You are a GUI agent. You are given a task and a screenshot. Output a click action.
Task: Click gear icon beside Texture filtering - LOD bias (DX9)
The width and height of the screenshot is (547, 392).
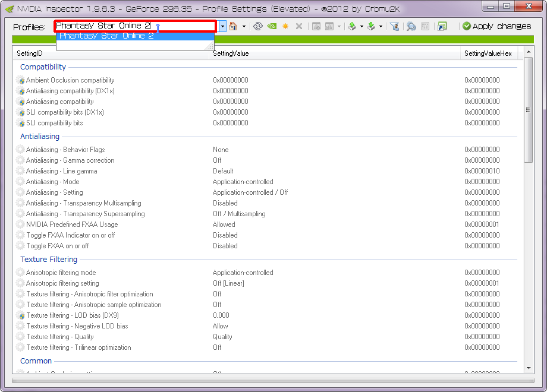pyautogui.click(x=21, y=315)
